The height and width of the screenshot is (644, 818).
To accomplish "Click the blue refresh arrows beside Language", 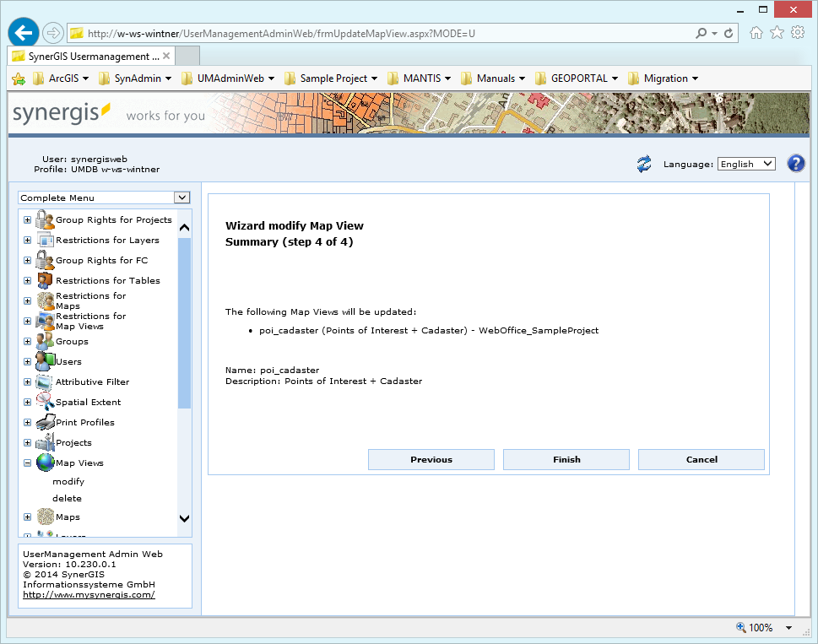I will (643, 164).
